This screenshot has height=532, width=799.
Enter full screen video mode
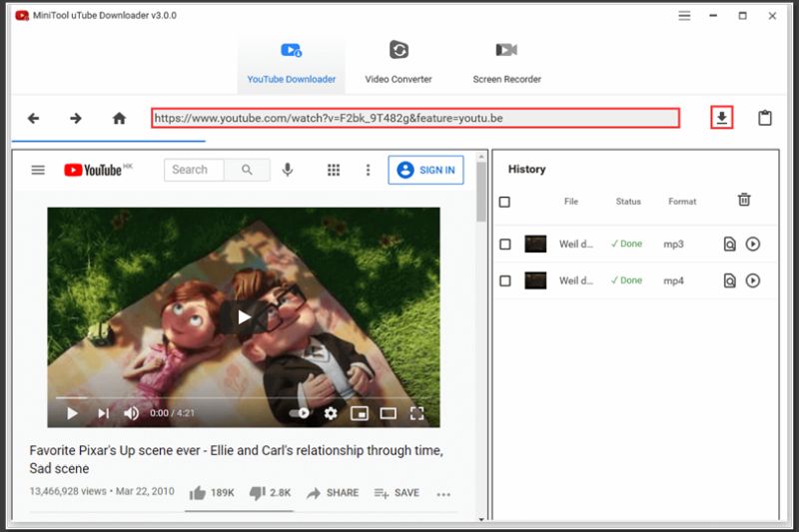point(416,413)
